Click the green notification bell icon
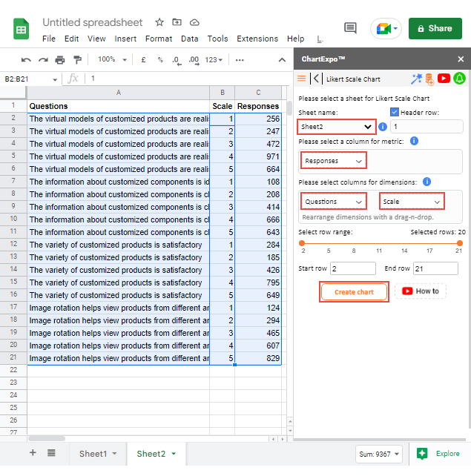This screenshot has height=476, width=471. point(459,79)
